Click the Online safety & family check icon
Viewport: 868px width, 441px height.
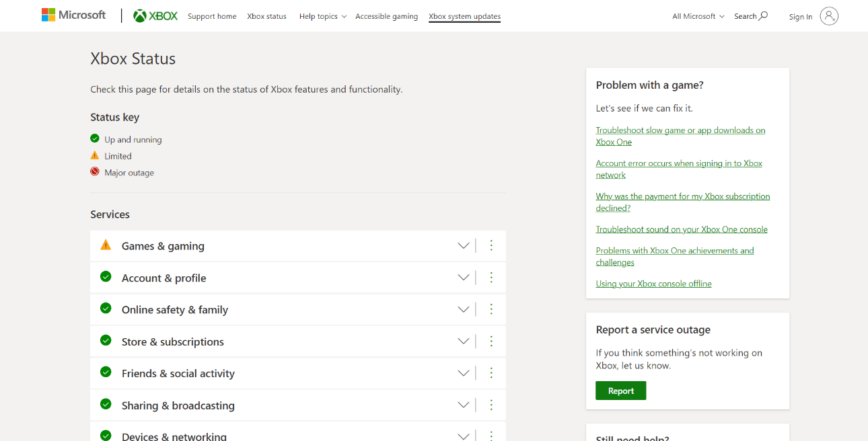tap(106, 308)
